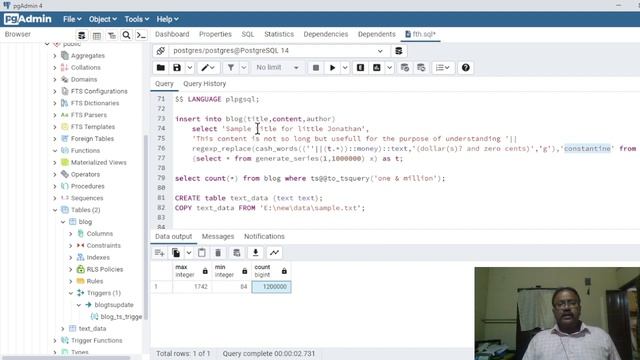The height and width of the screenshot is (360, 640).
Task: Collapse the blog table node
Action: pyautogui.click(x=63, y=222)
